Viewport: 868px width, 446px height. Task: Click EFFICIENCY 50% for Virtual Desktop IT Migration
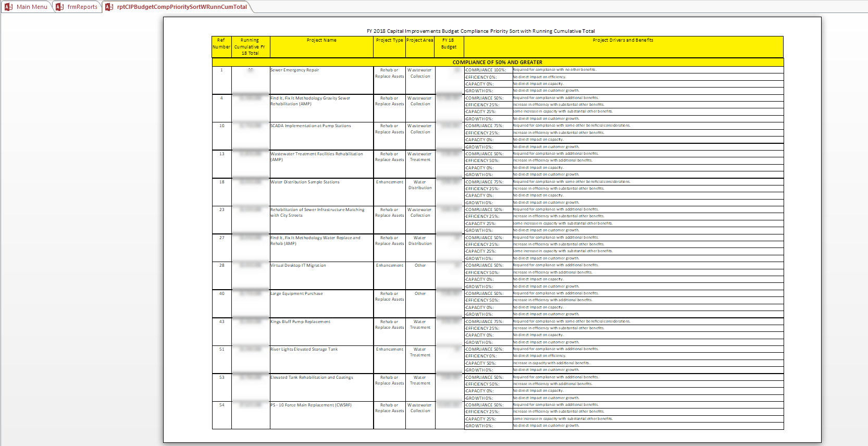pyautogui.click(x=482, y=272)
